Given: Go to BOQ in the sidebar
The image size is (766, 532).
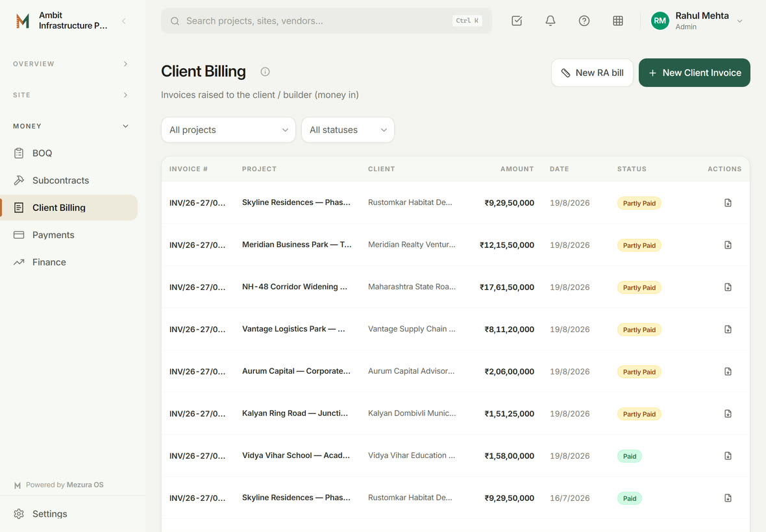Looking at the screenshot, I should [x=69, y=153].
